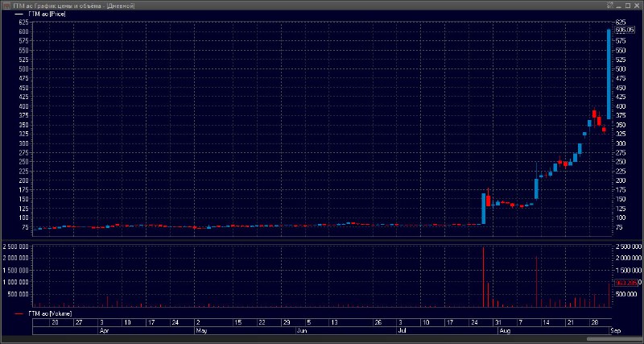The image size is (644, 344).
Task: Select the Jun month label on time axis
Action: pyautogui.click(x=302, y=330)
